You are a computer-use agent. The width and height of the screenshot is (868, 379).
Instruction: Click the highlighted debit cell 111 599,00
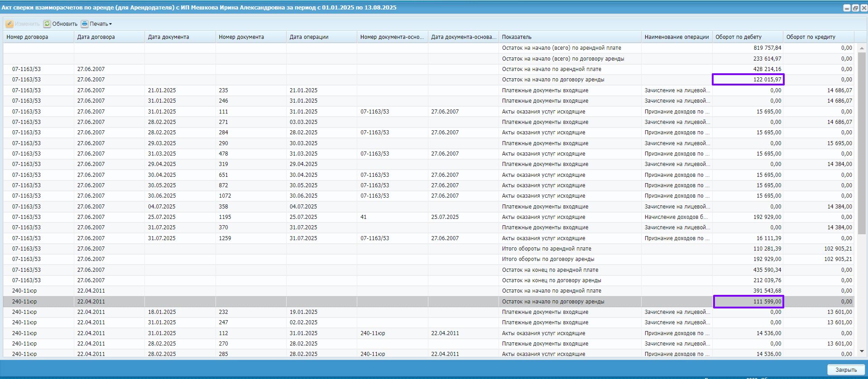pos(748,302)
